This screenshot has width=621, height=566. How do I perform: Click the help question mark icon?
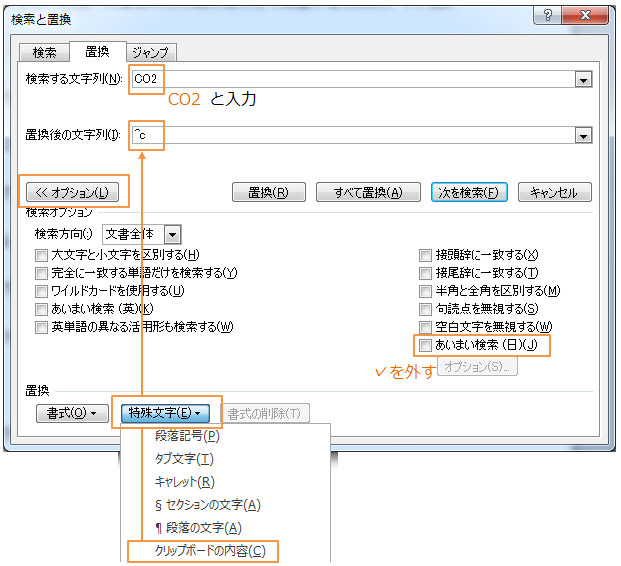(x=547, y=15)
